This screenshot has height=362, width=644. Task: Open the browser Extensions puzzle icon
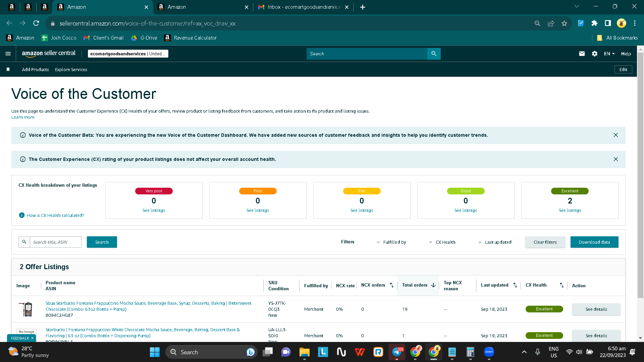(x=594, y=23)
